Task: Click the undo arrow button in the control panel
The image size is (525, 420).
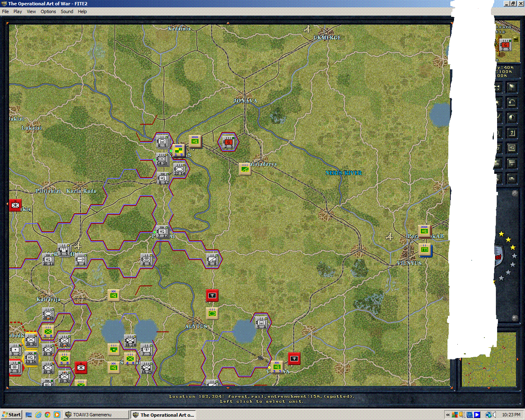Action: pos(511,103)
